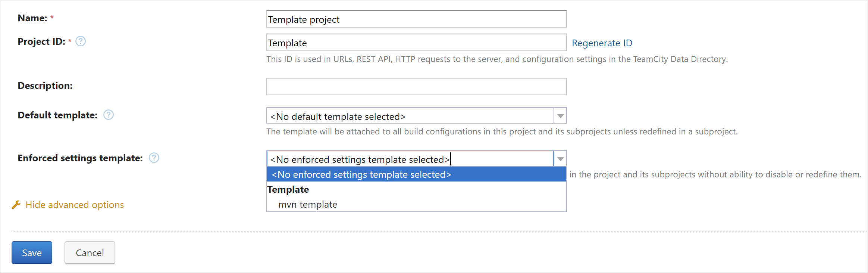Open the Default template dropdown arrow
The width and height of the screenshot is (868, 273).
pos(560,116)
